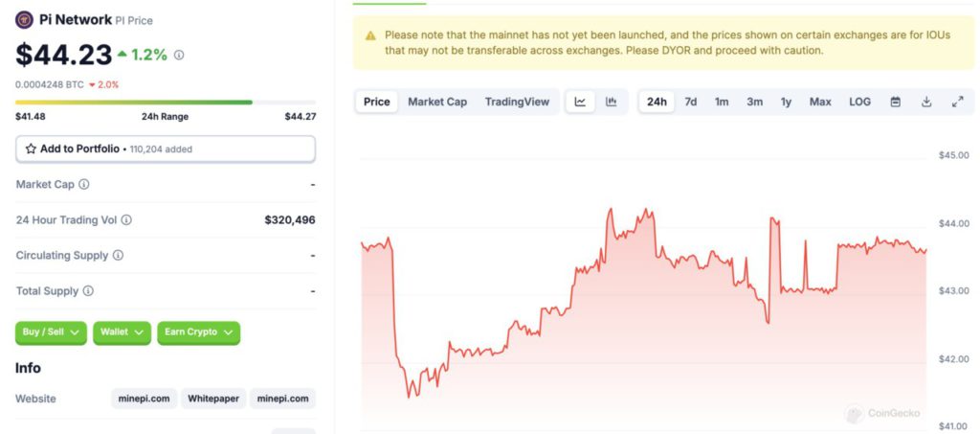Viewport: 980px width, 434px height.
Task: Open the Buy / Sell dropdown
Action: click(x=51, y=332)
